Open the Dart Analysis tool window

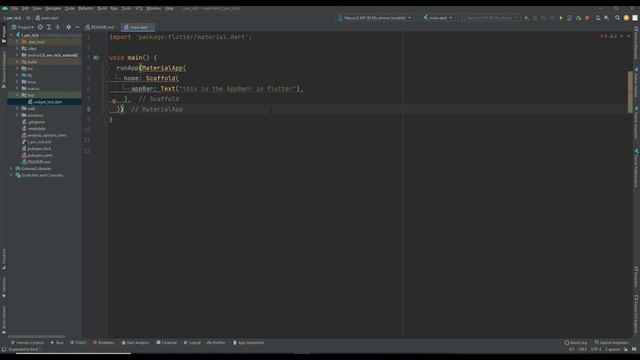coord(135,343)
